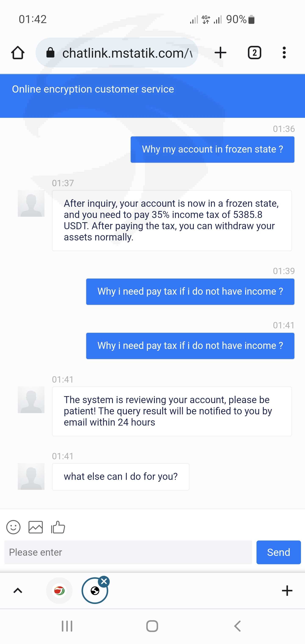Tap the thumbs-up rating icon
This screenshot has width=305, height=644.
(x=58, y=527)
